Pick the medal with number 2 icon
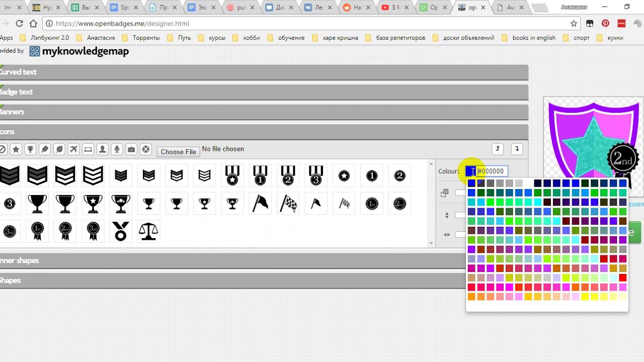The image size is (644, 362). coord(288,175)
